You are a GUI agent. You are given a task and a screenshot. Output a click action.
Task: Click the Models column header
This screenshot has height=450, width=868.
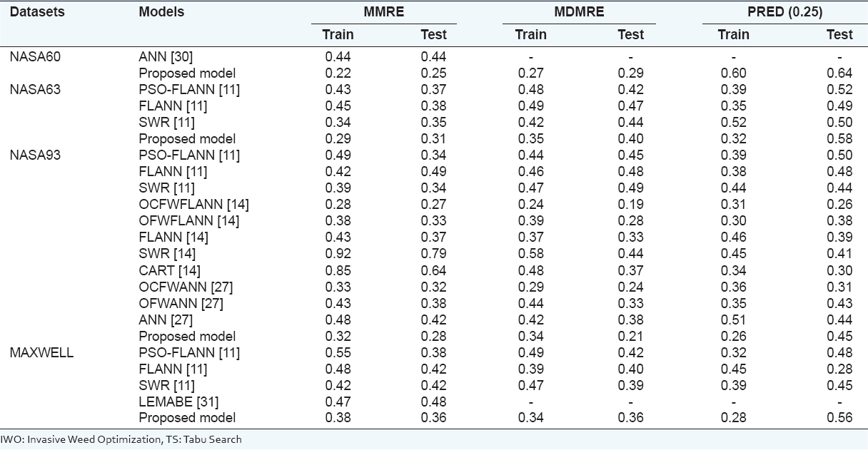(161, 12)
